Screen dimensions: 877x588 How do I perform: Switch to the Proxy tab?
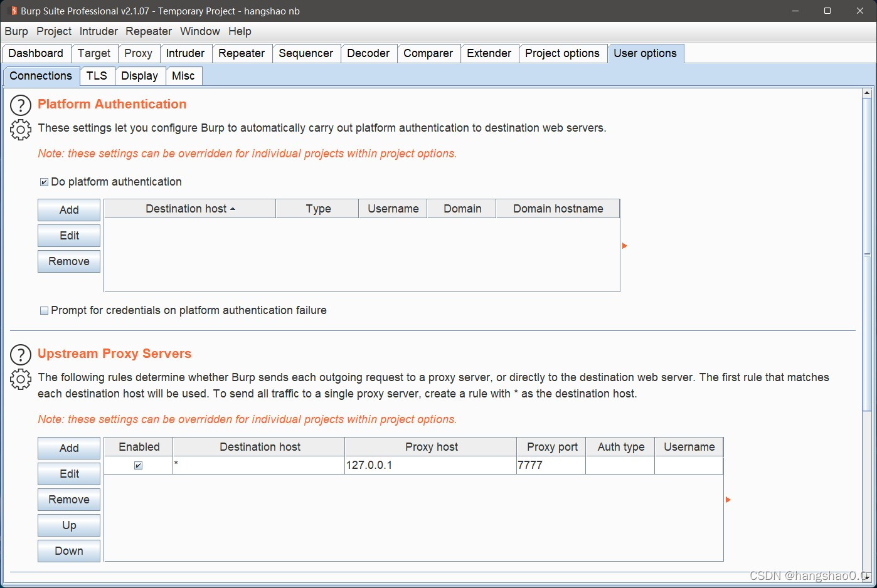pyautogui.click(x=138, y=53)
